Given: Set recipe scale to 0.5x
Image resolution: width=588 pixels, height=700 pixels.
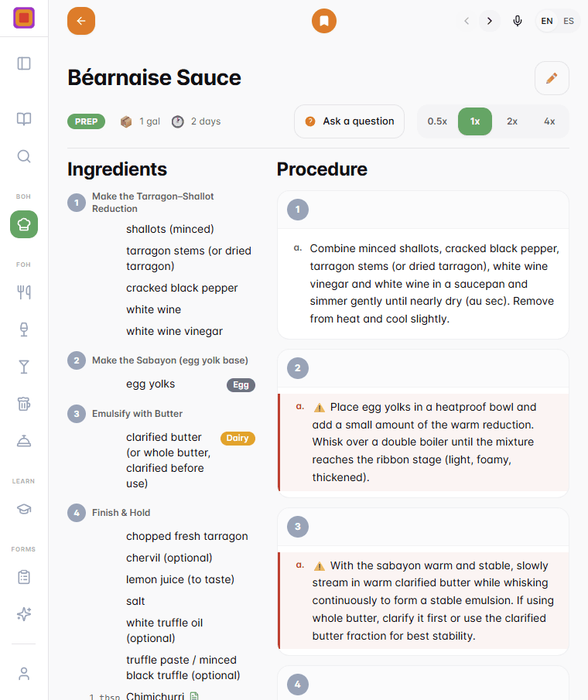Looking at the screenshot, I should (x=437, y=121).
